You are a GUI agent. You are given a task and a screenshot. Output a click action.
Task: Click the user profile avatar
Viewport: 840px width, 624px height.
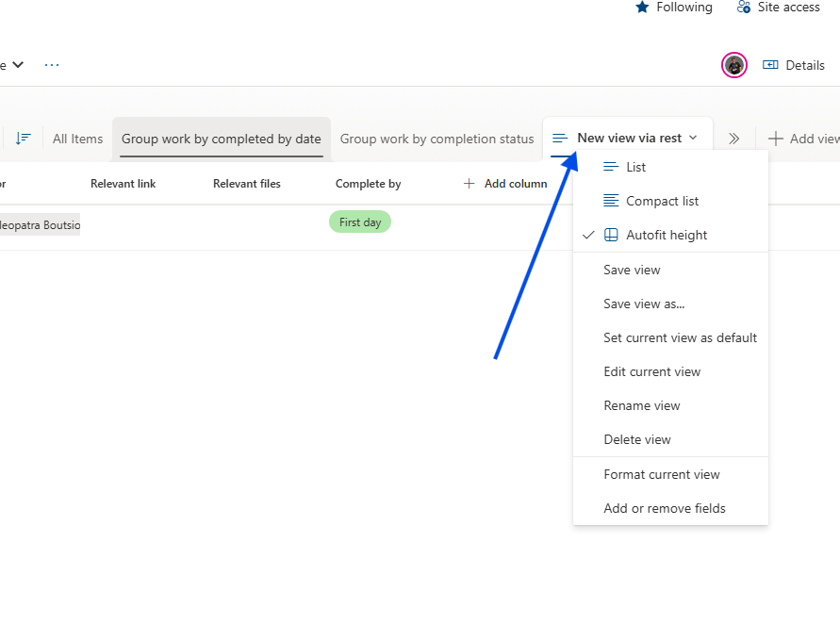pyautogui.click(x=734, y=65)
